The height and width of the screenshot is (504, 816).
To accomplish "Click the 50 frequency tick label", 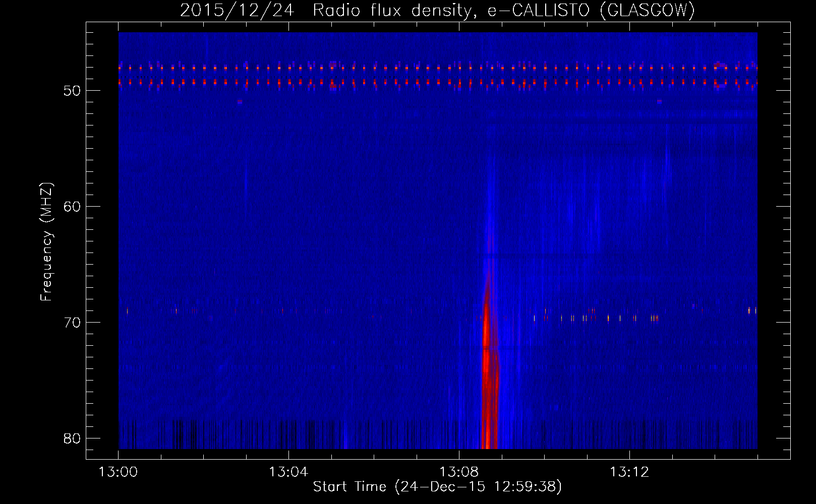I will [73, 91].
